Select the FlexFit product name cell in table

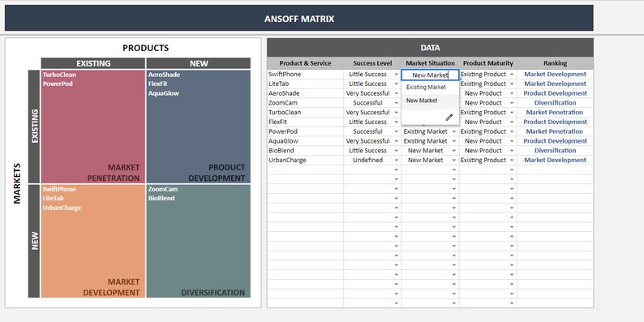pyautogui.click(x=305, y=122)
